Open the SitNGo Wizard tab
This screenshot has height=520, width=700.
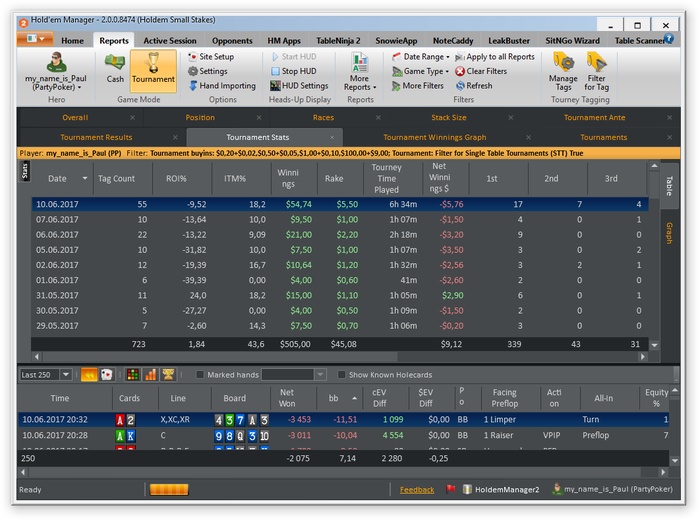click(x=572, y=41)
